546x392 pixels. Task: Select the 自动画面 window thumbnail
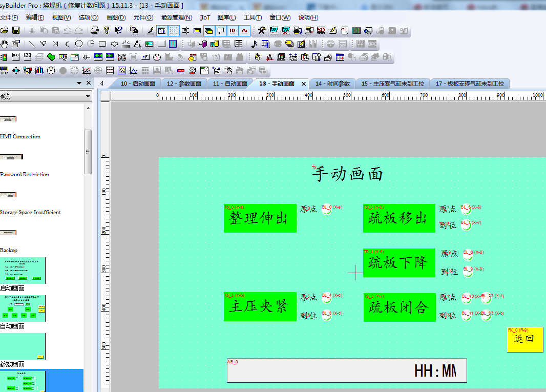23,308
